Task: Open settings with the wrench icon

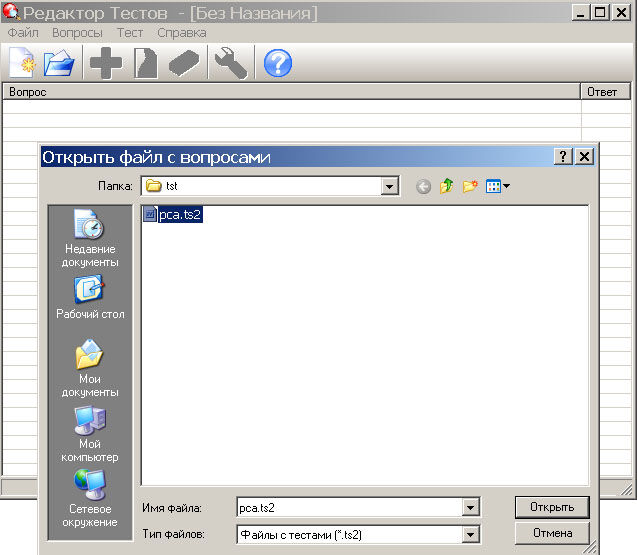Action: pos(231,63)
